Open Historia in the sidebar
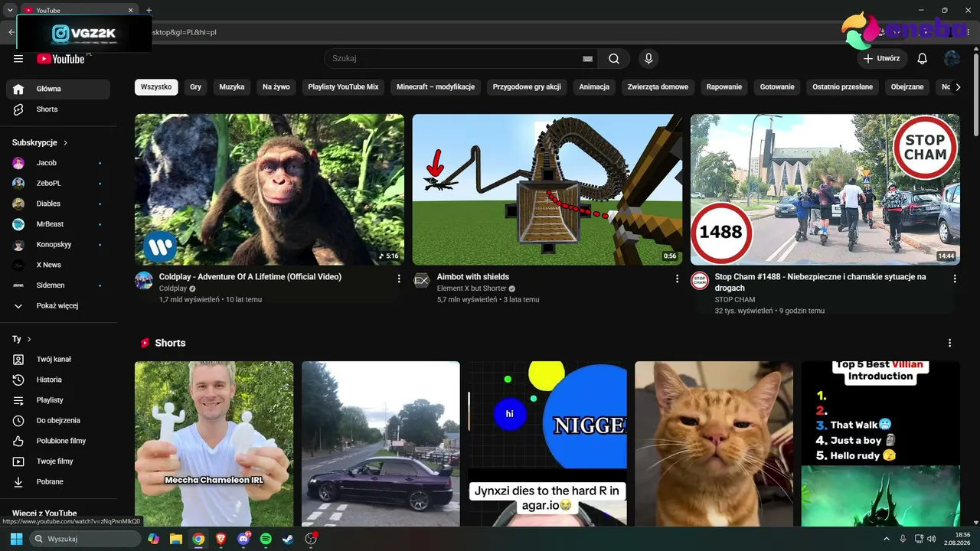 pyautogui.click(x=58, y=380)
